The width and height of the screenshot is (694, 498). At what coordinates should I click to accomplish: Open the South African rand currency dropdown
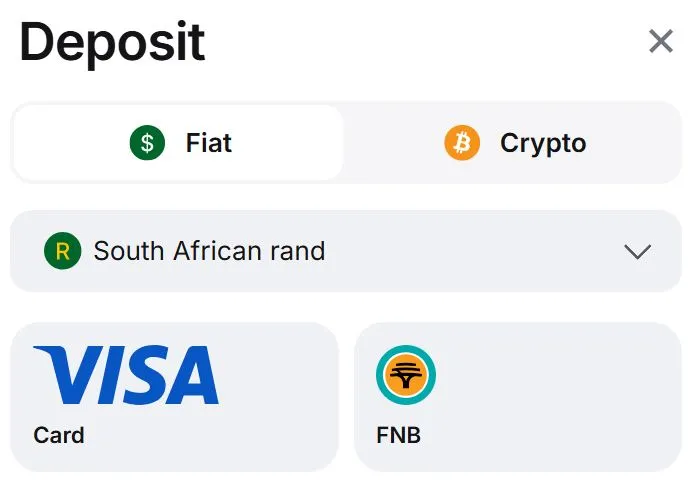coord(345,251)
